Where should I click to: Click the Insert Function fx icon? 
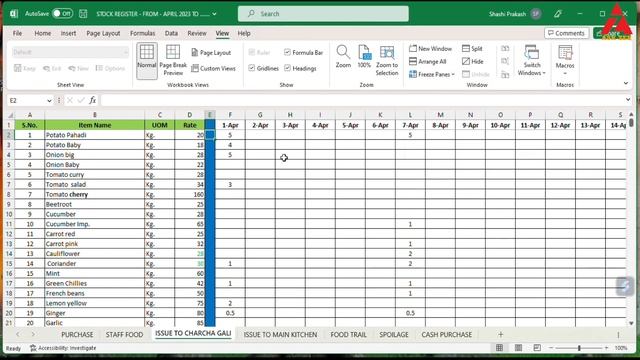tap(93, 100)
